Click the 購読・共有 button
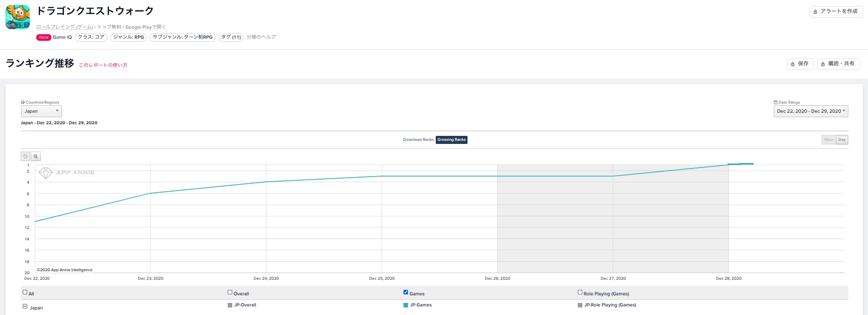The image size is (868, 315). coord(838,64)
